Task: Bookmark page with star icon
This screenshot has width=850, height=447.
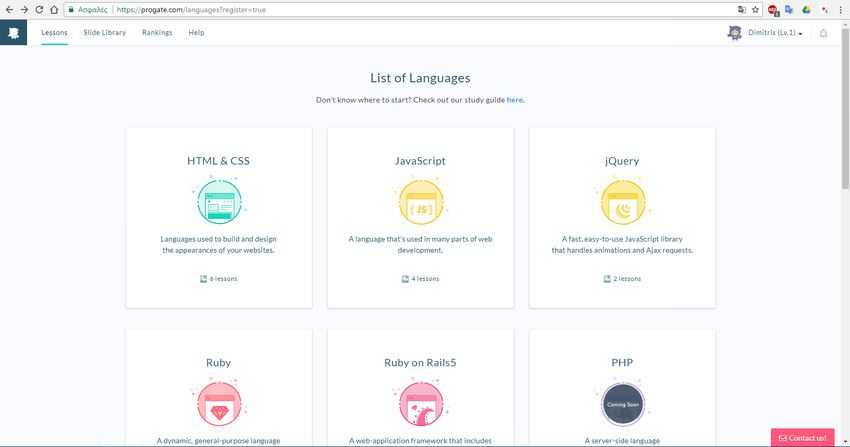Action: pos(755,10)
